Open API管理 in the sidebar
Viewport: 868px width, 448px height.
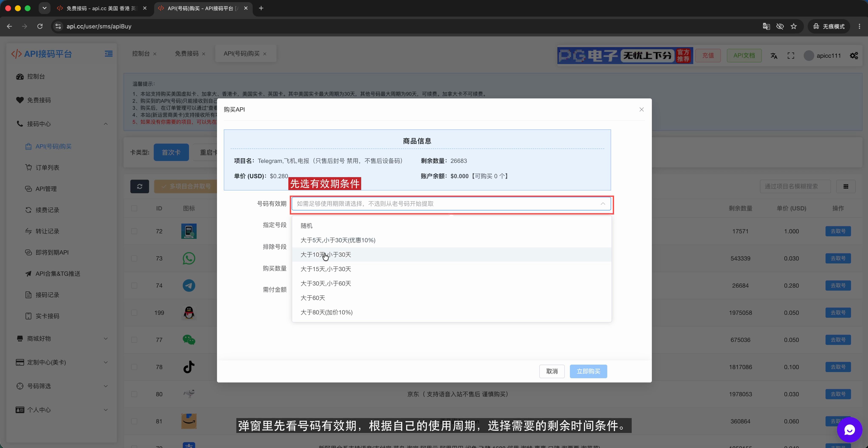click(x=46, y=189)
